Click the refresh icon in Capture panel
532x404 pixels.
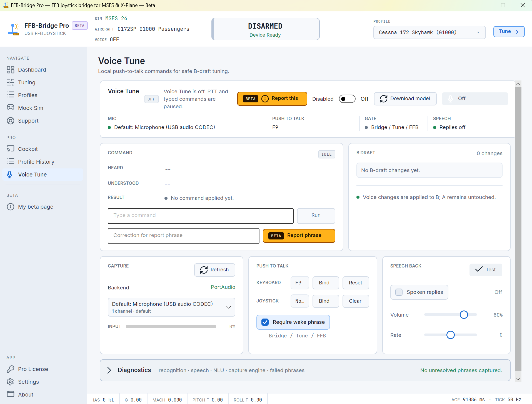tap(204, 270)
